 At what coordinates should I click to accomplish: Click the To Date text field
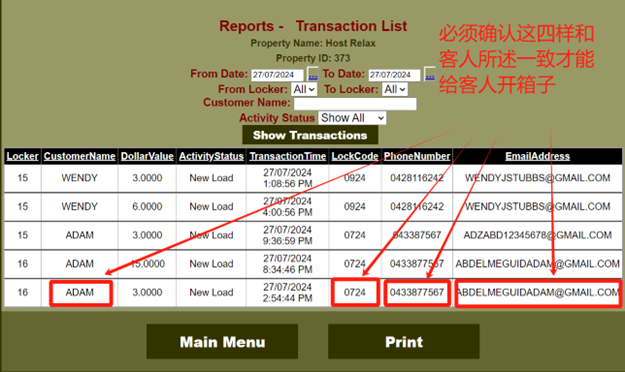click(x=394, y=75)
